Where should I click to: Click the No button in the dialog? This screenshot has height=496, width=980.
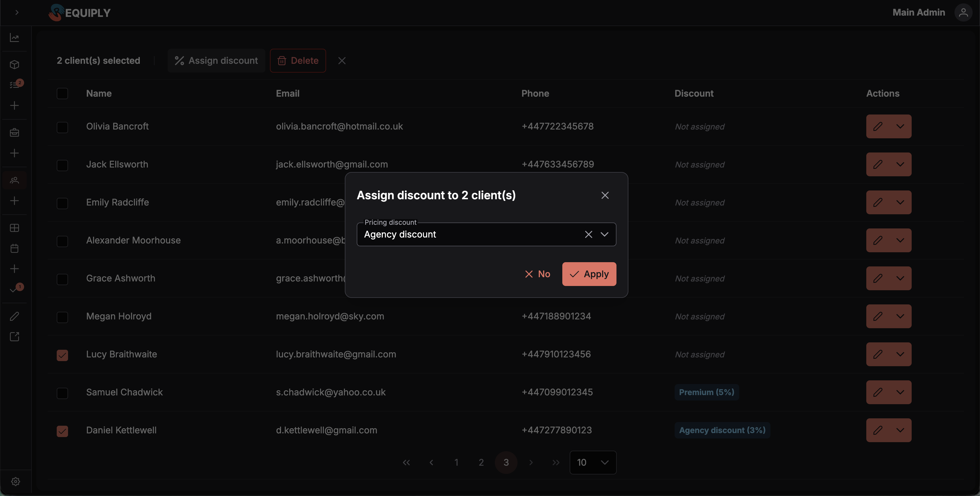point(537,274)
